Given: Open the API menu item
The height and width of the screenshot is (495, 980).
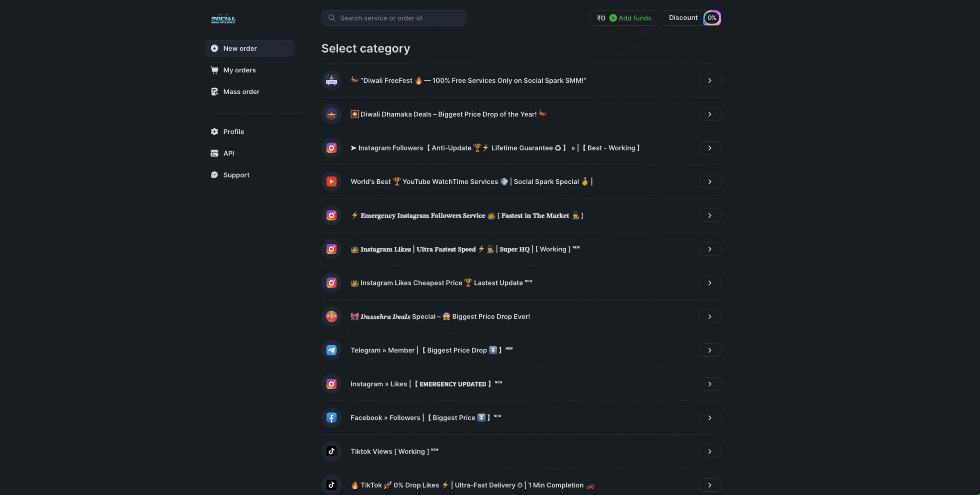Looking at the screenshot, I should coord(229,154).
